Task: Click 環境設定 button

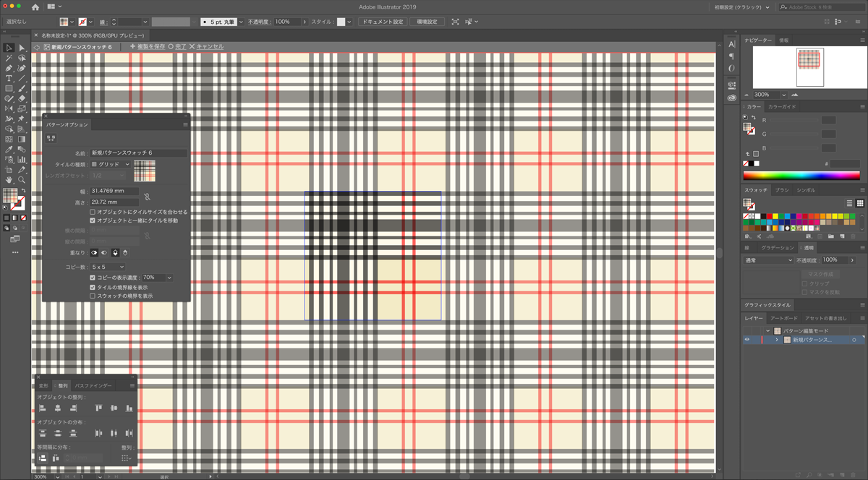Action: pos(427,22)
